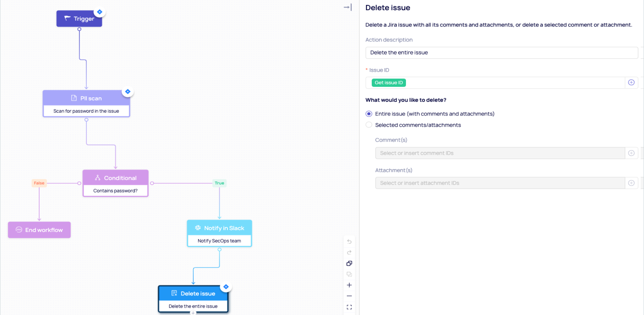644x315 pixels.
Task: Click the 'Comment(s)' label
Action: click(x=391, y=140)
